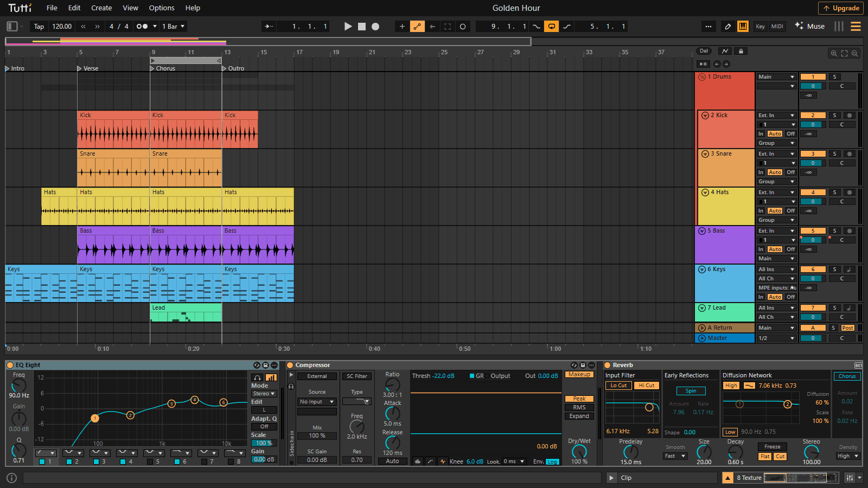Open the Edit menu
The height and width of the screenshot is (488, 868).
(74, 8)
